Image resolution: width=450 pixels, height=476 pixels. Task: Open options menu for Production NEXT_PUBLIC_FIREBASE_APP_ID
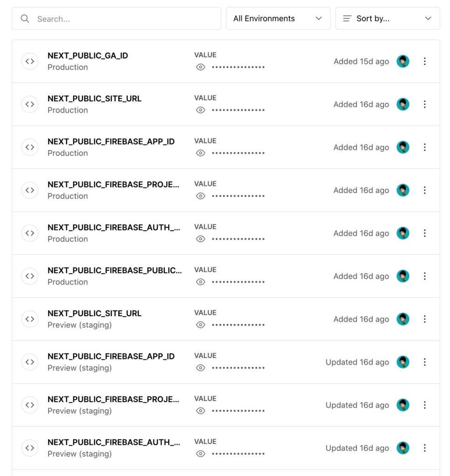(424, 147)
